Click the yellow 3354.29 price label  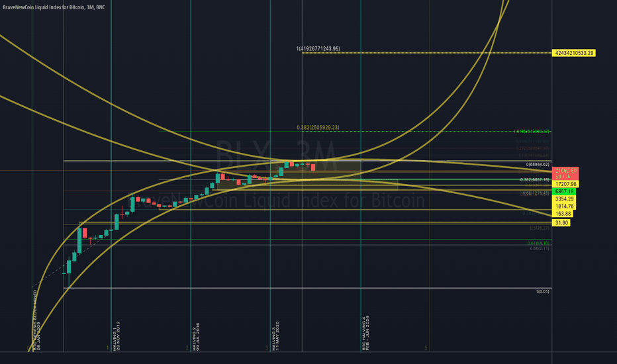click(564, 199)
